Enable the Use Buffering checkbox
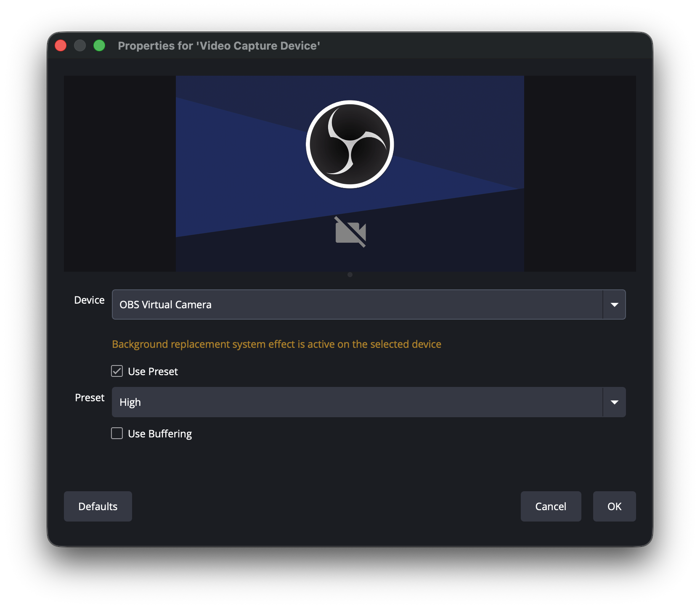Screen dimensions: 700x609 [117, 433]
